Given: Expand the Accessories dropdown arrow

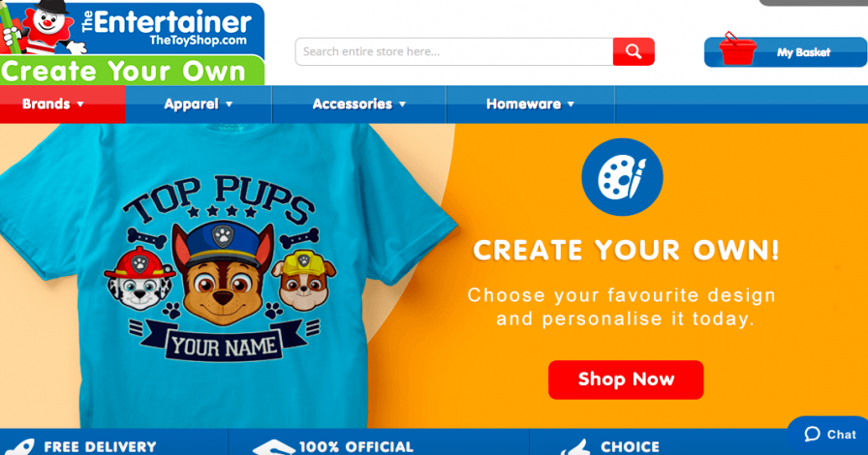Looking at the screenshot, I should click(402, 104).
